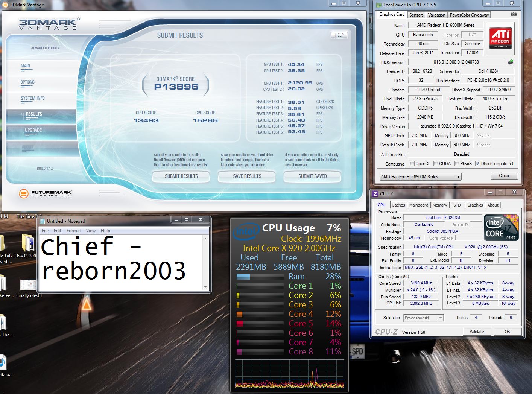Screen dimensions: 532x394
Task: Click the HELP button in 3DMark
Action: (339, 35)
